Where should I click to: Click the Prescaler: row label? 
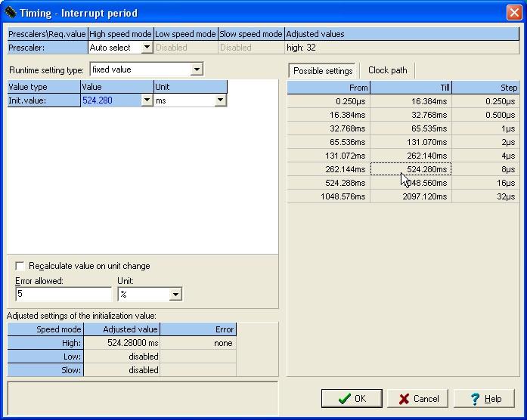(48, 48)
